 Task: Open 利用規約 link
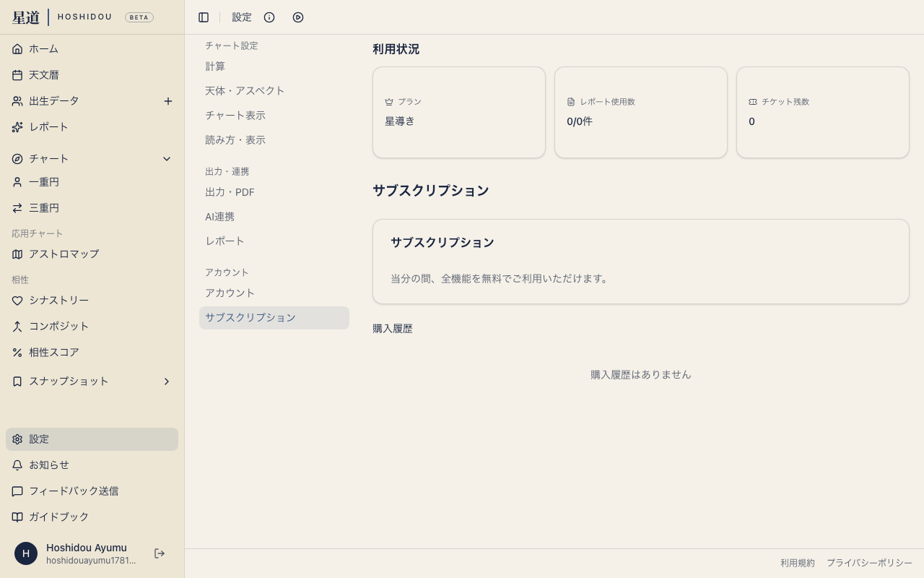pos(798,563)
